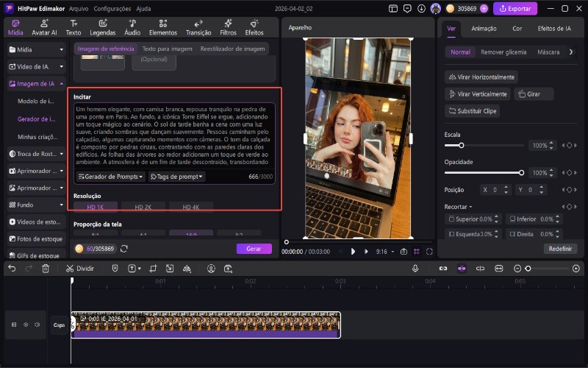Click the trash delete icon in timeline toolbar

click(46, 269)
